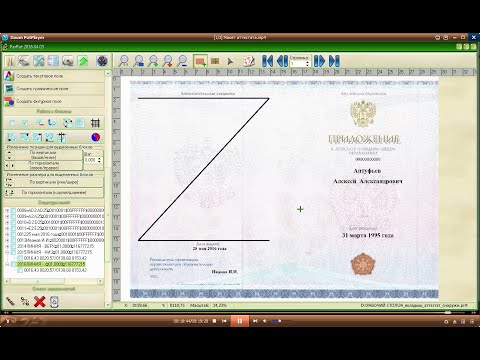Skip to the previous track in PotPlayer

pos(224,321)
